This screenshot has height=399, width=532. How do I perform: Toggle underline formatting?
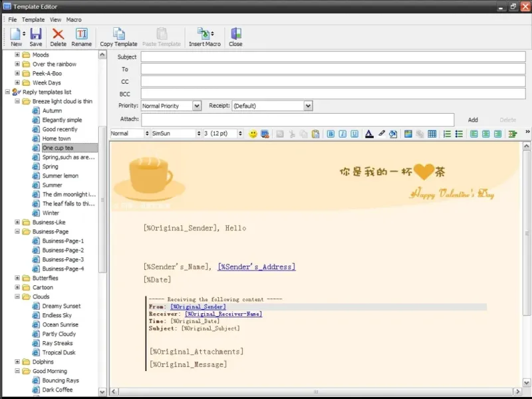click(354, 134)
